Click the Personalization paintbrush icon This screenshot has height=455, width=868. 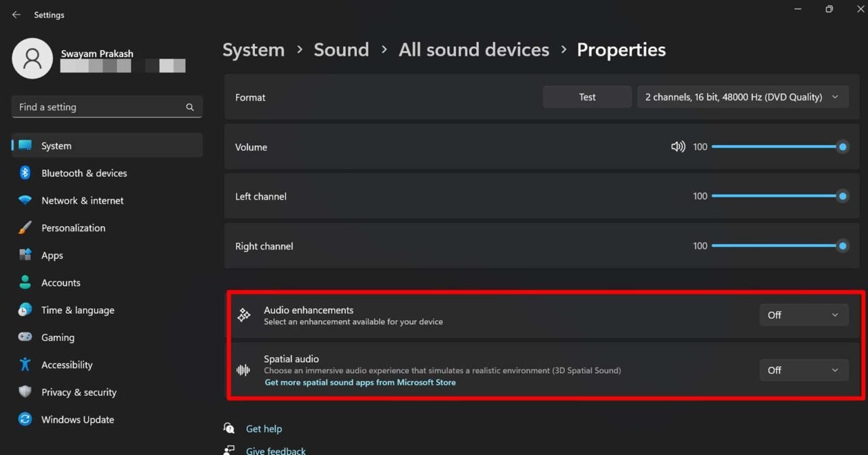(24, 227)
